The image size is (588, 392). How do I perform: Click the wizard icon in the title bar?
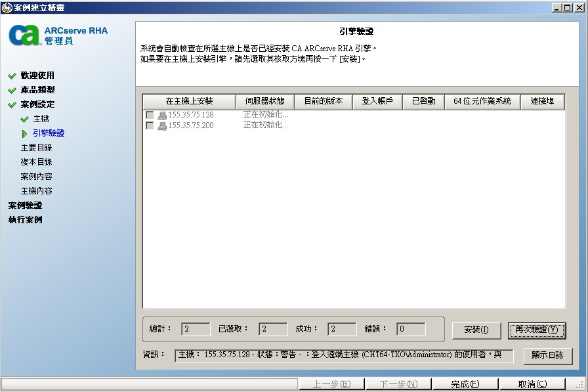pyautogui.click(x=7, y=7)
